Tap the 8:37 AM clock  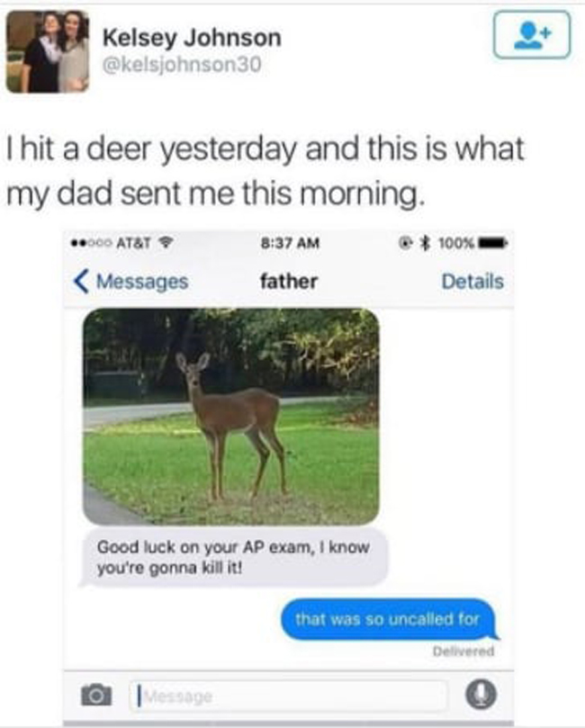(x=290, y=243)
